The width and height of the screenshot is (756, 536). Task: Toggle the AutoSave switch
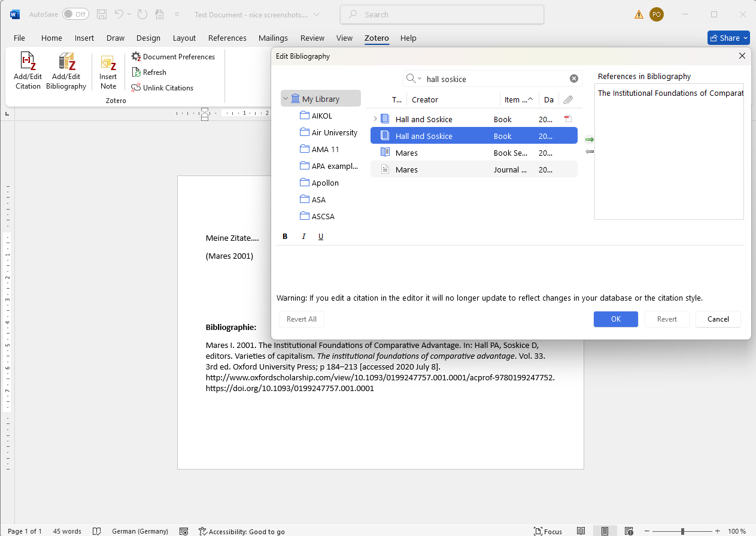[x=75, y=13]
